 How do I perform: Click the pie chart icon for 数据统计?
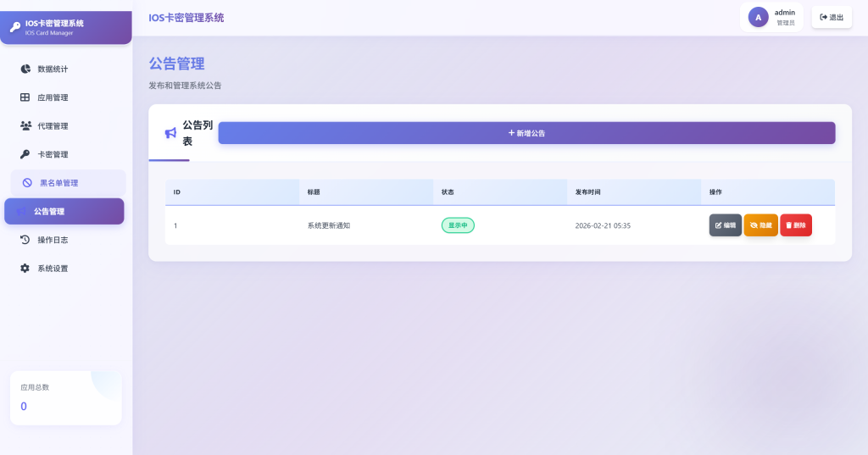(25, 69)
